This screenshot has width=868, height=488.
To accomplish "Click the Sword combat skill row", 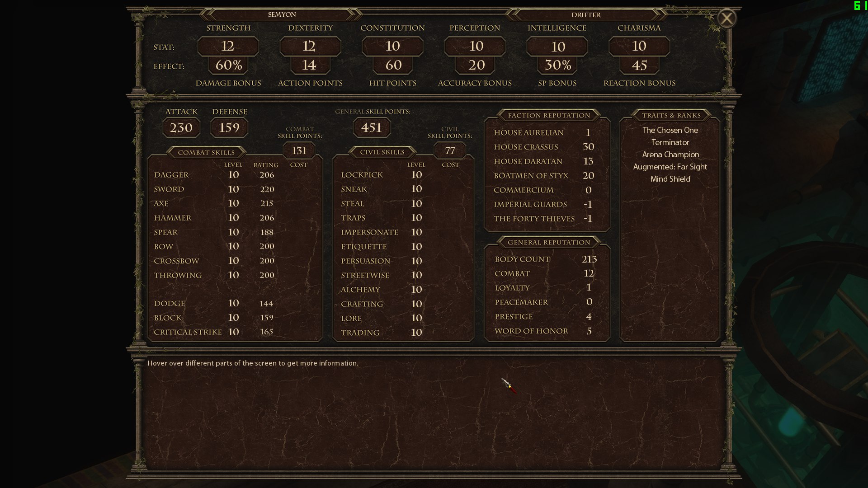I will pyautogui.click(x=169, y=189).
